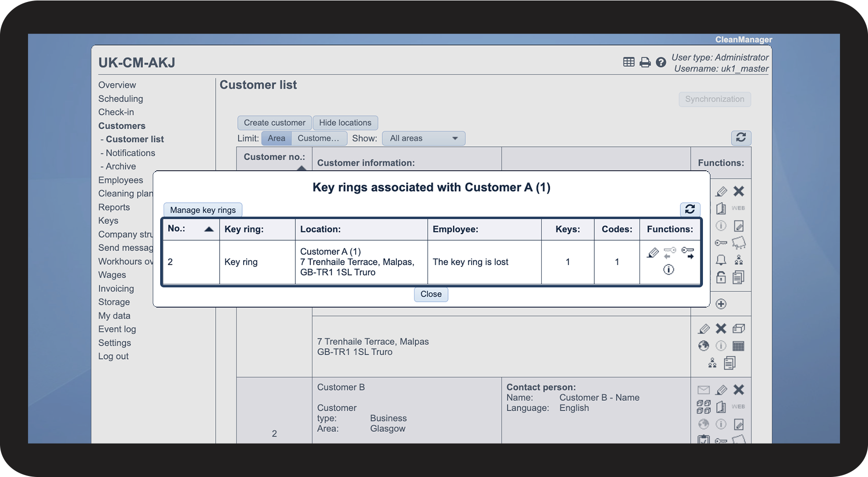868x477 pixels.
Task: Click the key hand-out arrow icon
Action: [x=688, y=253]
